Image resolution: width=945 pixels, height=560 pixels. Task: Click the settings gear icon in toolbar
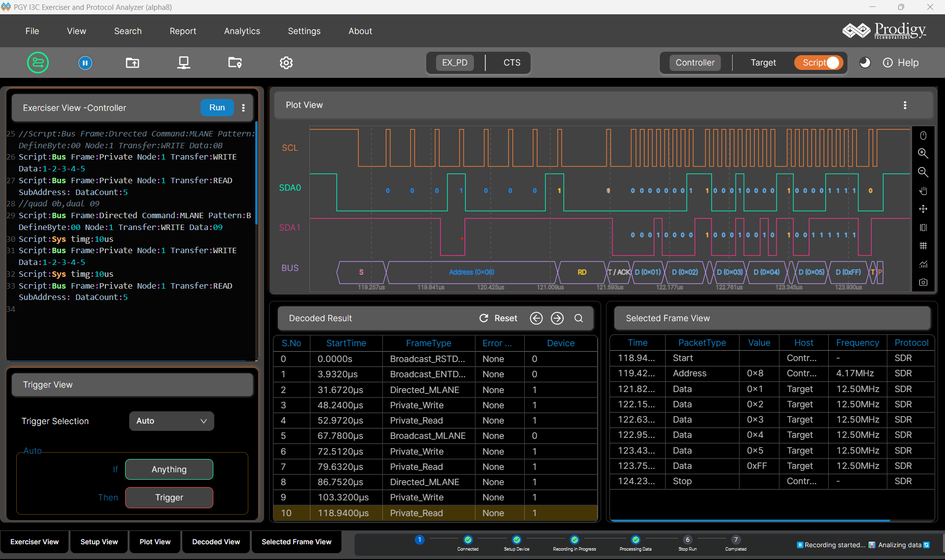coord(286,63)
